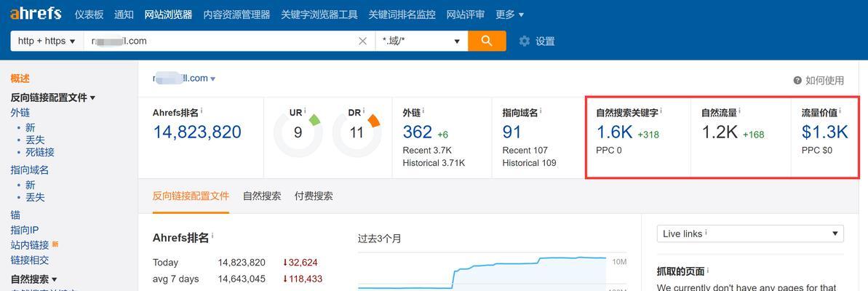Clear the domain search field

click(362, 41)
